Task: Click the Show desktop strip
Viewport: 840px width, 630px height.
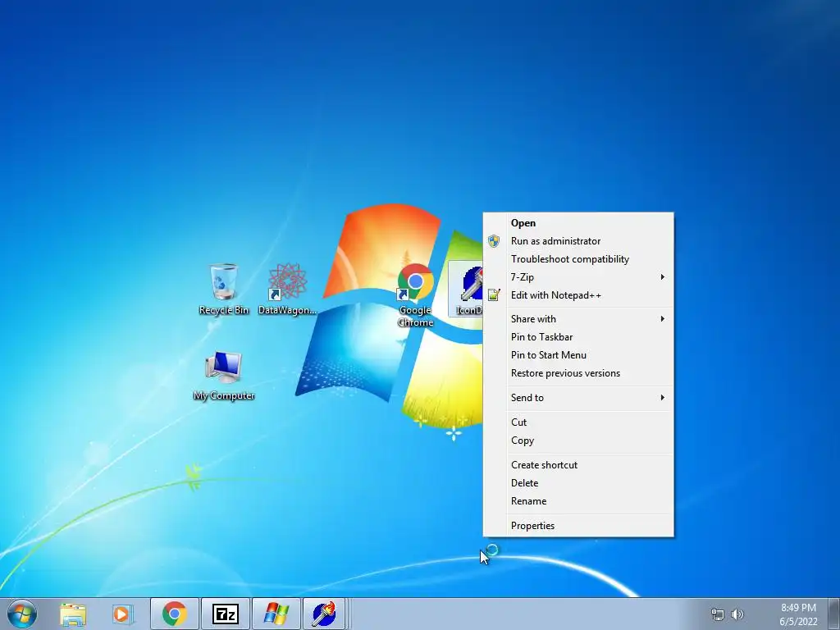Action: point(834,614)
